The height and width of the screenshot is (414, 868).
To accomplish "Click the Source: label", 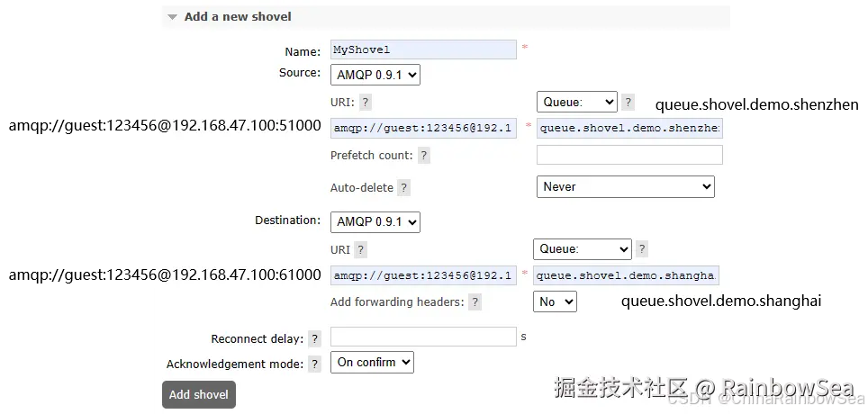I will (300, 73).
